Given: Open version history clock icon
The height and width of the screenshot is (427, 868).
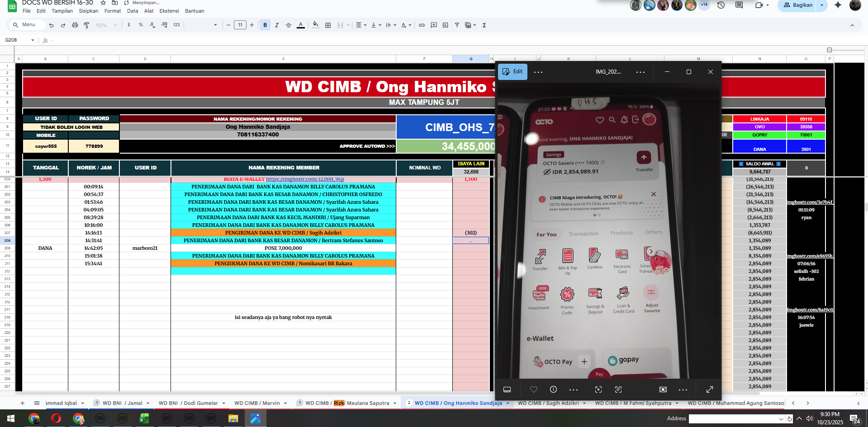Looking at the screenshot, I should [721, 5].
